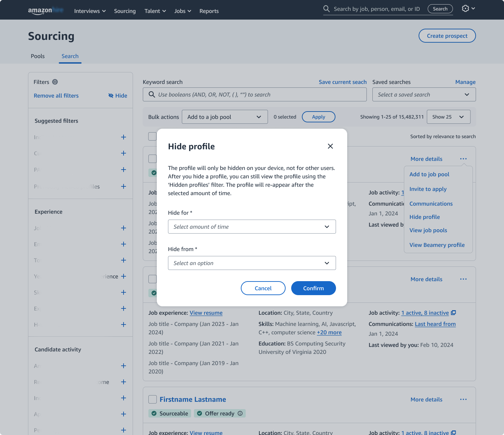Select Hide profile in the context menu
Viewport: 504px width, 435px height.
pyautogui.click(x=425, y=217)
